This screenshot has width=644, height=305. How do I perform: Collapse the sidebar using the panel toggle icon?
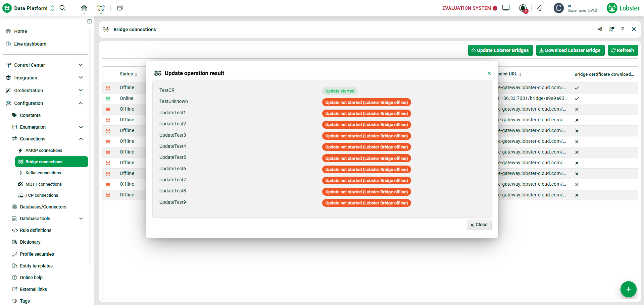(89, 21)
